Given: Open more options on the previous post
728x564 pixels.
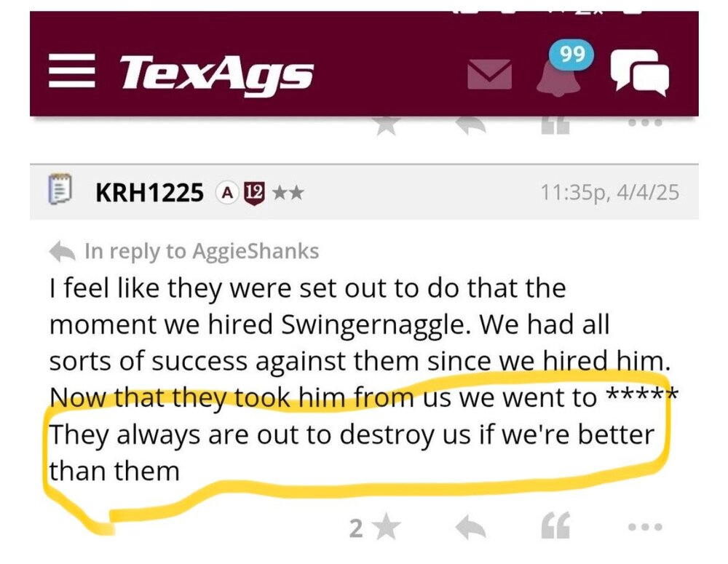Looking at the screenshot, I should (x=645, y=124).
